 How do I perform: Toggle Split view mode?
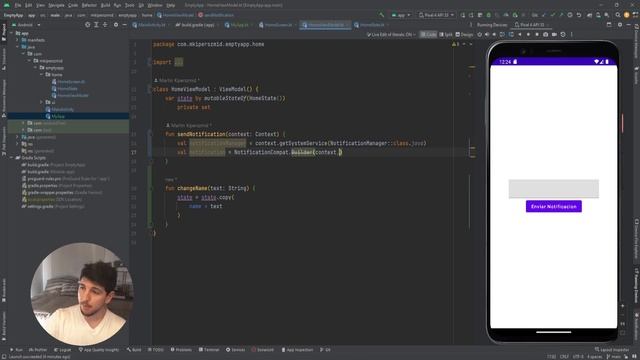point(446,35)
